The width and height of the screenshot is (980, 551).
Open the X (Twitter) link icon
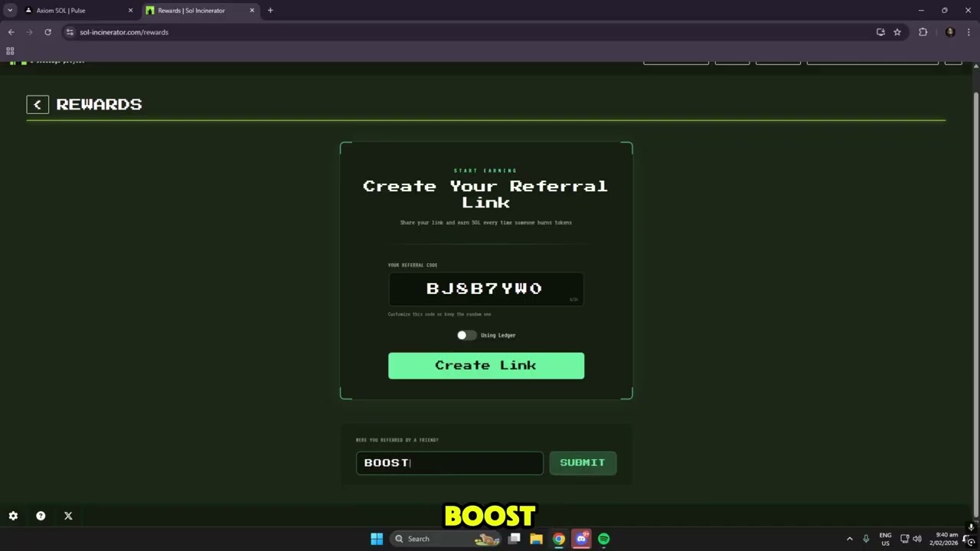68,516
